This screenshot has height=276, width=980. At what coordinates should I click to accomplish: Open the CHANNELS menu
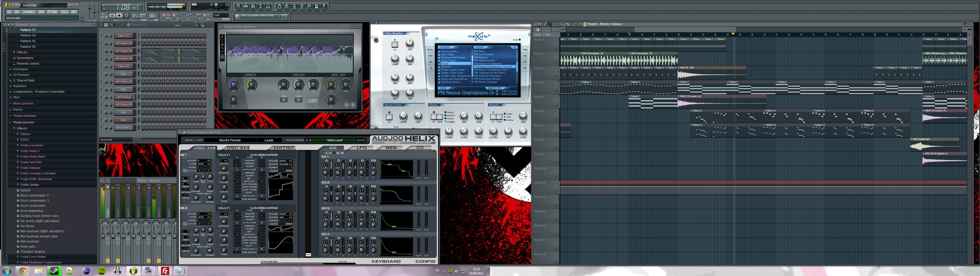coord(29,12)
